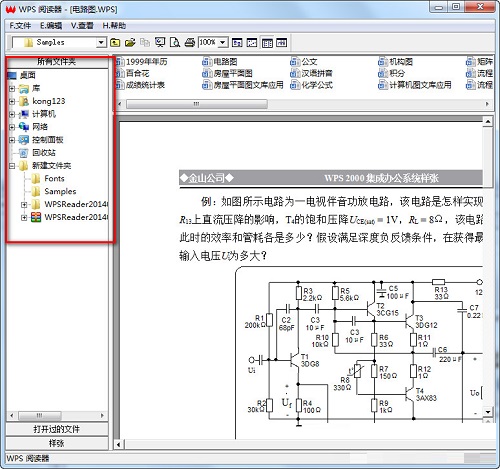Select 计算机 computer icon

pyautogui.click(x=24, y=114)
